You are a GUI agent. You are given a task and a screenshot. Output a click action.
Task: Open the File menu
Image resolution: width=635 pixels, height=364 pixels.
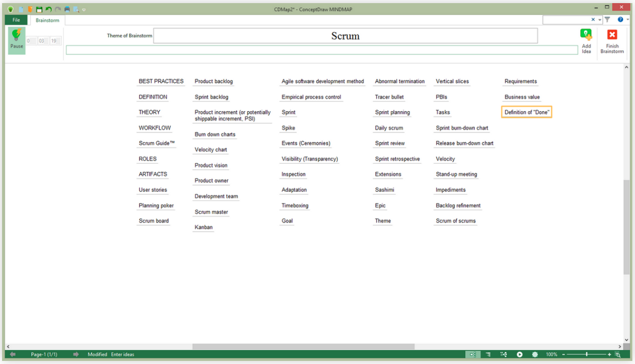(x=17, y=20)
